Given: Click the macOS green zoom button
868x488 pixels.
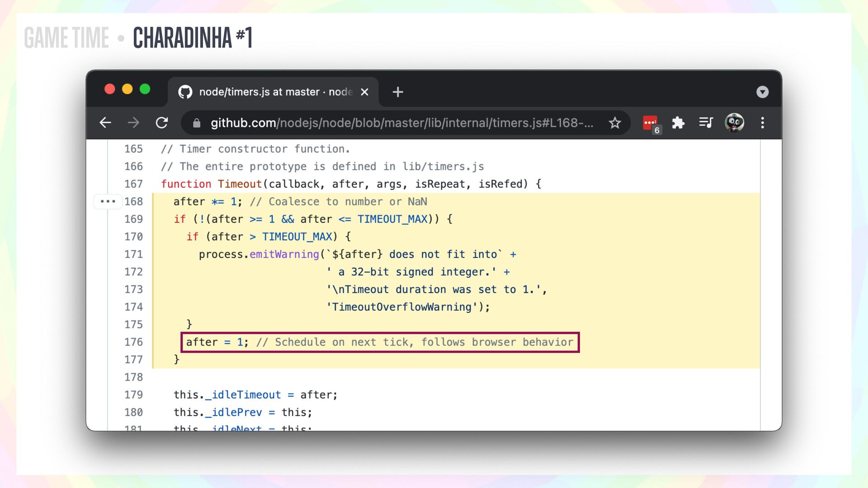Looking at the screenshot, I should 145,89.
